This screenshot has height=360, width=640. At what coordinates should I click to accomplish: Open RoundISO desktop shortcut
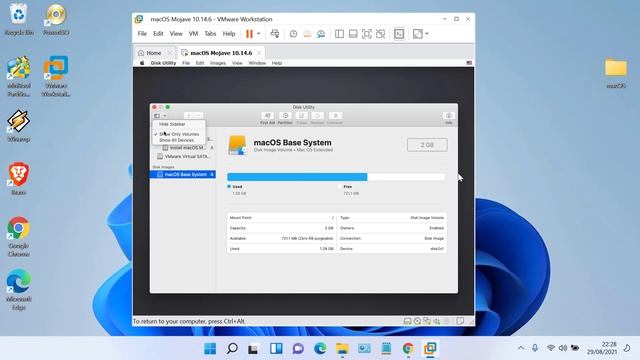click(56, 20)
